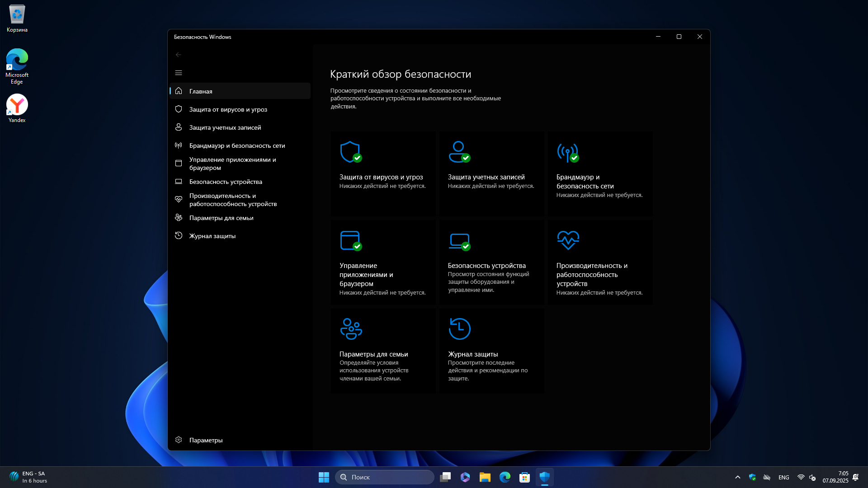868x488 pixels.
Task: Open the account protection person tile icon
Action: pyautogui.click(x=459, y=152)
